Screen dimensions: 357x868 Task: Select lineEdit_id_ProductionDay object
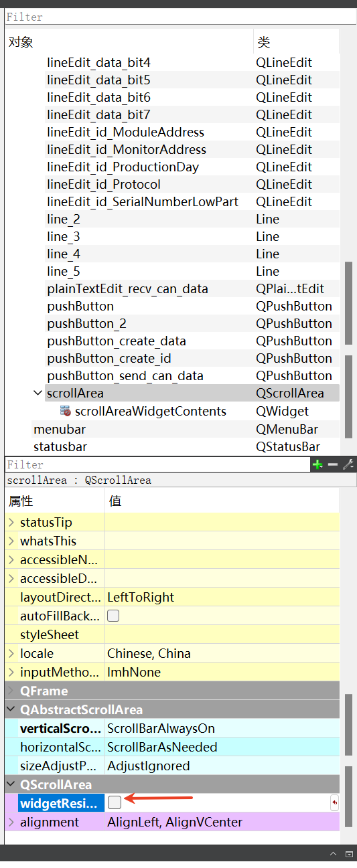(123, 167)
